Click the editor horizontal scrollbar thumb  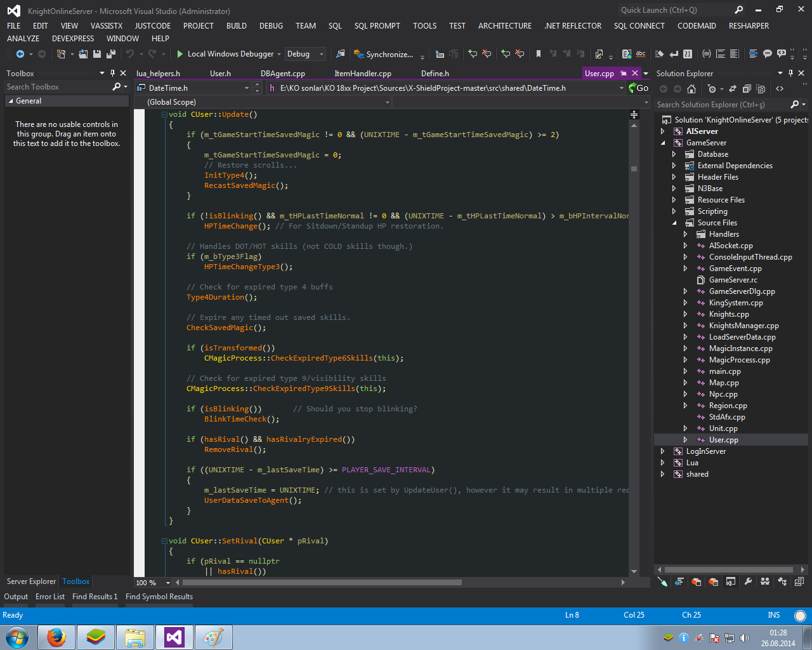[x=322, y=582]
